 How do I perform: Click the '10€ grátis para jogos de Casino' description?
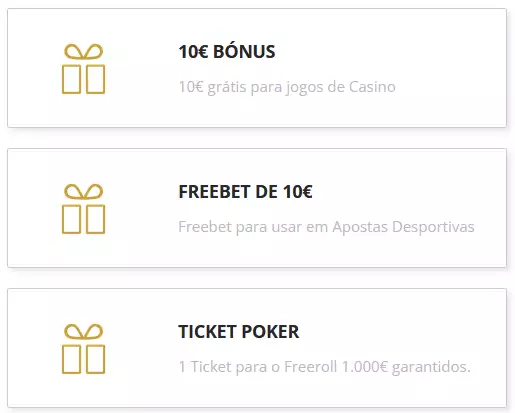point(287,87)
